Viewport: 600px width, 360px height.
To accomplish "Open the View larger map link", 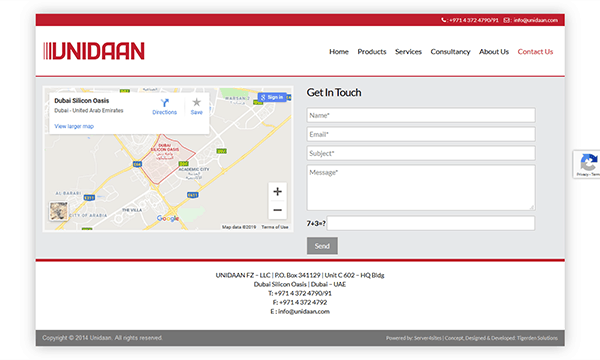I will pyautogui.click(x=74, y=126).
